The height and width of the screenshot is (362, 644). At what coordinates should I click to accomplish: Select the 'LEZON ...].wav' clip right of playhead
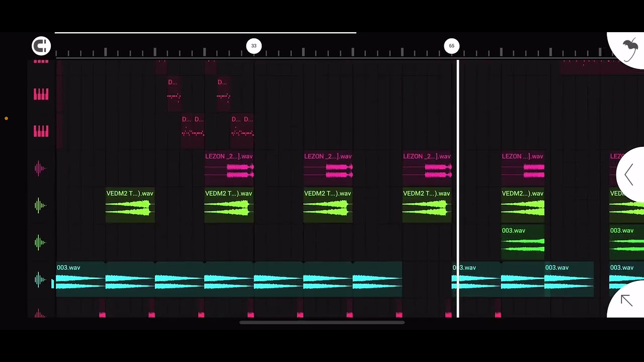click(x=523, y=167)
